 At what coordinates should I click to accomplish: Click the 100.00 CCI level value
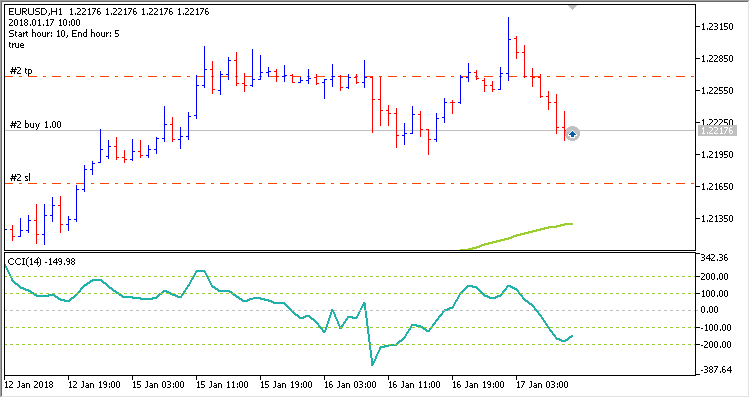pyautogui.click(x=714, y=294)
